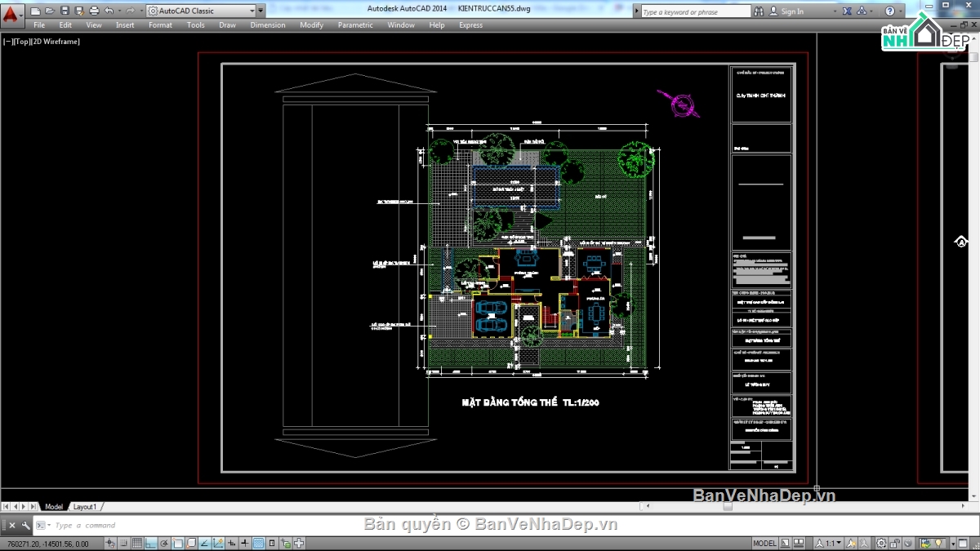
Task: Open the AutoCAD Classic workspace dropdown
Action: (252, 11)
